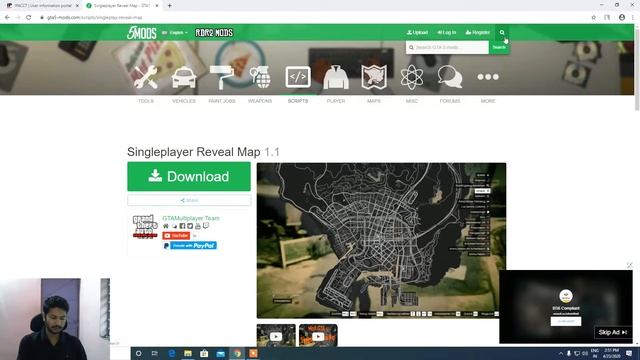Open the author's homepage house icon
Image resolution: width=640 pixels, height=360 pixels.
coord(166,226)
